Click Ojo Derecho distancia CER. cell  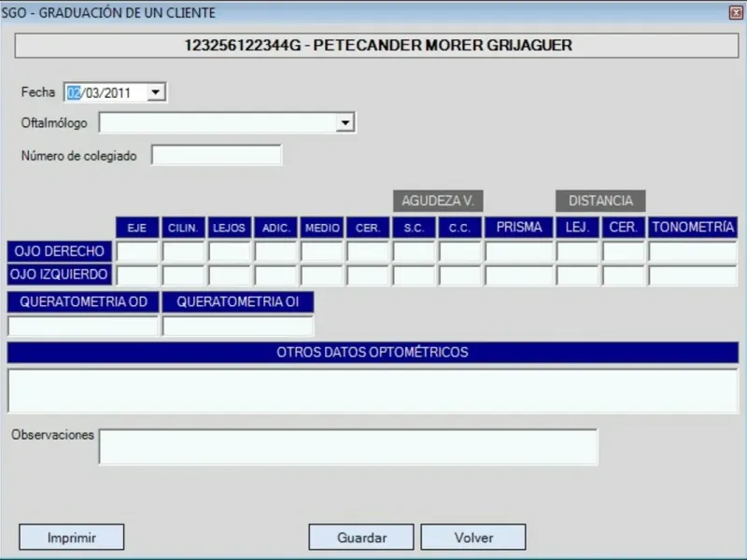pyautogui.click(x=623, y=251)
